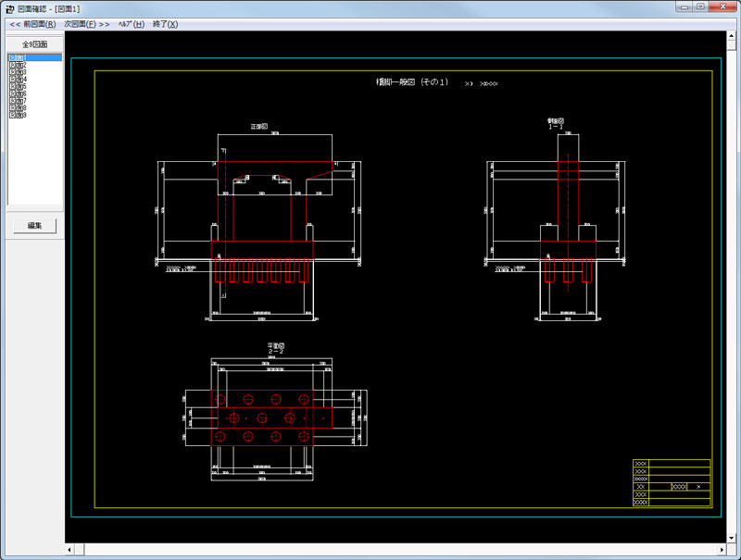Click the horizontal scrollbar right arrow
741x560 pixels.
[722, 550]
